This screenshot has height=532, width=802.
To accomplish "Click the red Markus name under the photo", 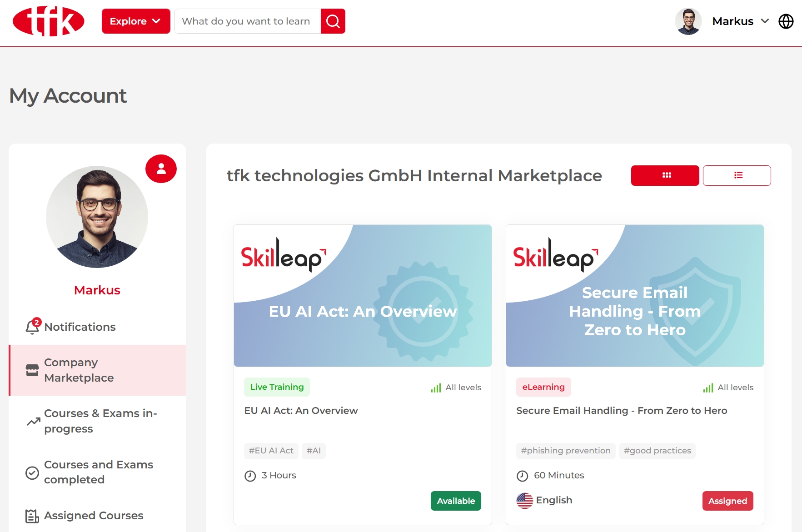I will pyautogui.click(x=97, y=290).
